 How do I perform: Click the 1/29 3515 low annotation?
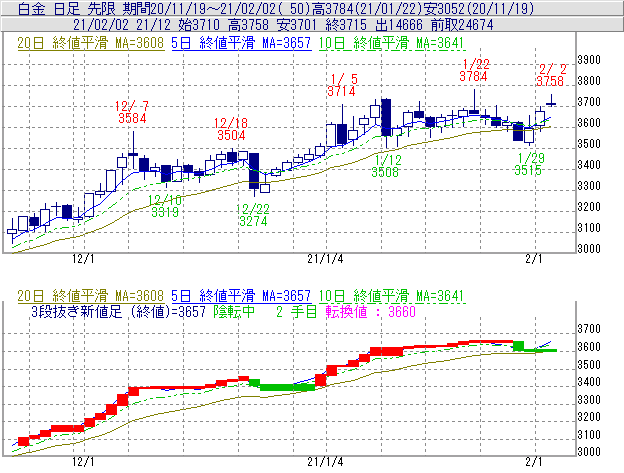[528, 164]
